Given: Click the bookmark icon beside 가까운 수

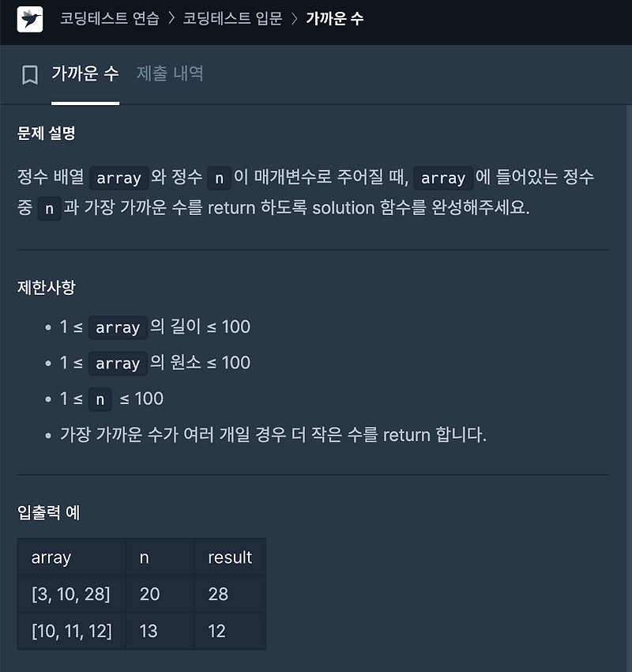Looking at the screenshot, I should point(28,73).
